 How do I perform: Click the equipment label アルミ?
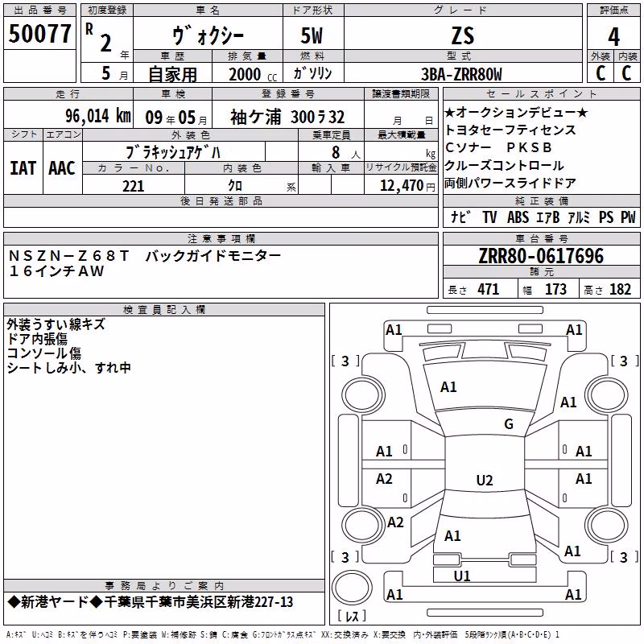579,217
